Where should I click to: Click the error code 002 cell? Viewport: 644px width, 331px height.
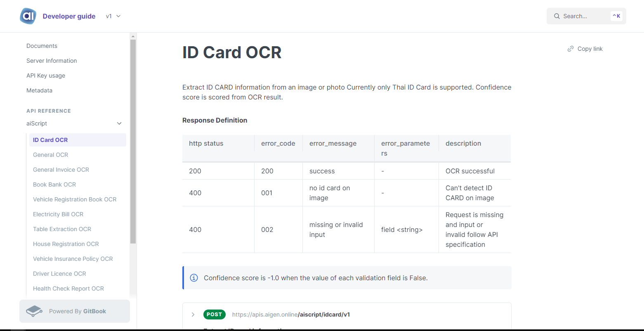278,229
